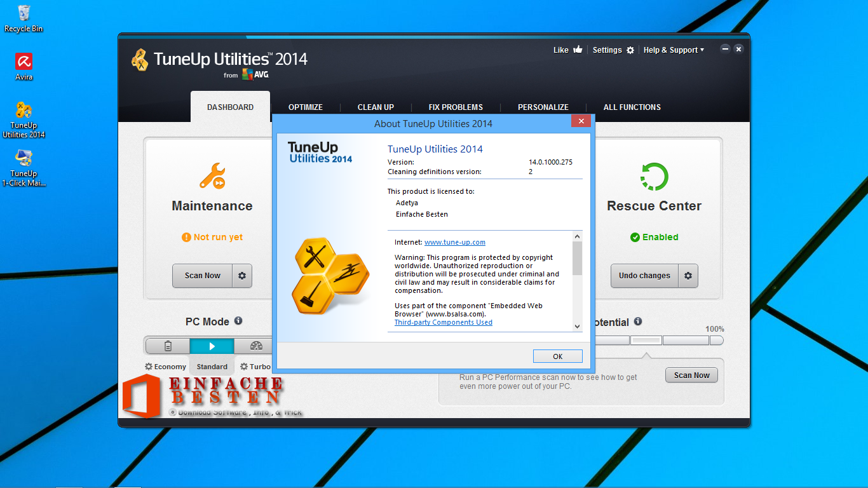Viewport: 868px width, 488px height.
Task: Select the Fix Problems tab
Action: pos(455,107)
